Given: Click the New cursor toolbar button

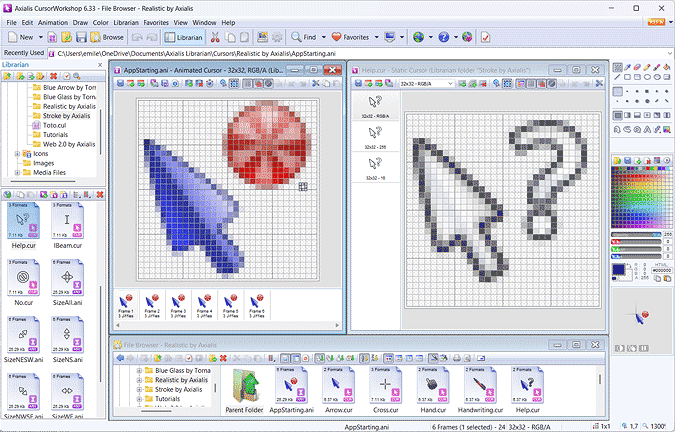Looking at the screenshot, I should pyautogui.click(x=21, y=37).
